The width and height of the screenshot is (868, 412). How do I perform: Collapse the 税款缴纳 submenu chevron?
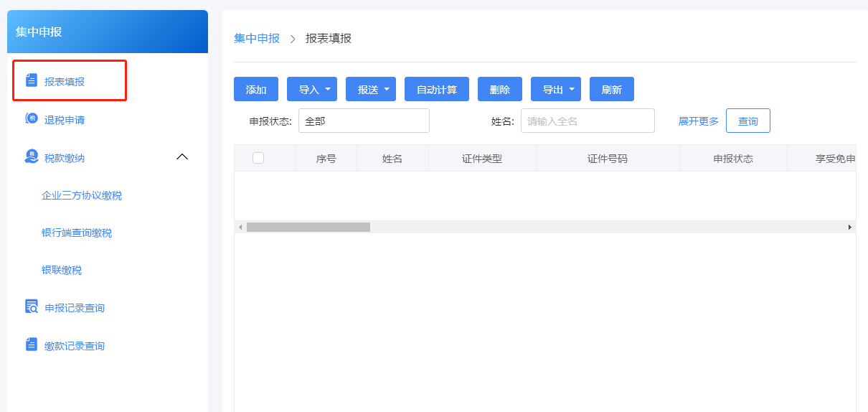[182, 156]
